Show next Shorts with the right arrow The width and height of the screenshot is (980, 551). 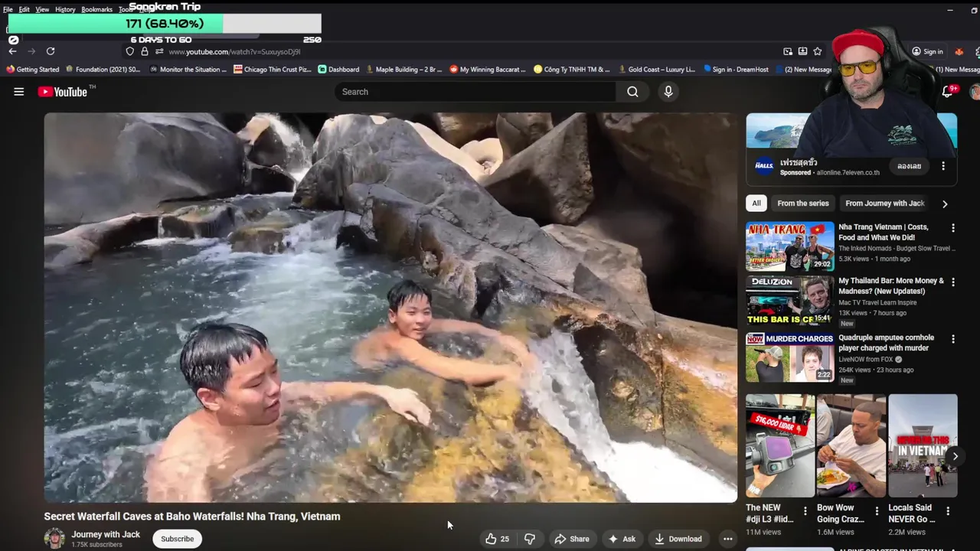point(955,457)
